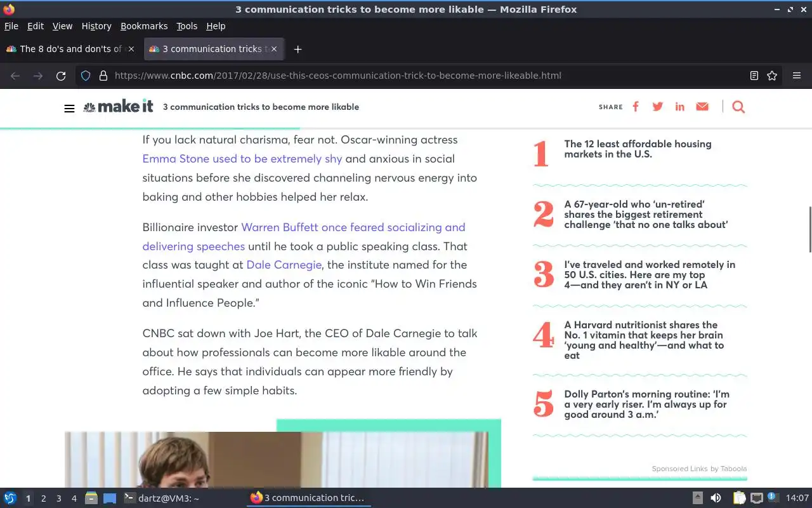This screenshot has width=812, height=508.
Task: Reload the page with the refresh icon
Action: tap(61, 76)
